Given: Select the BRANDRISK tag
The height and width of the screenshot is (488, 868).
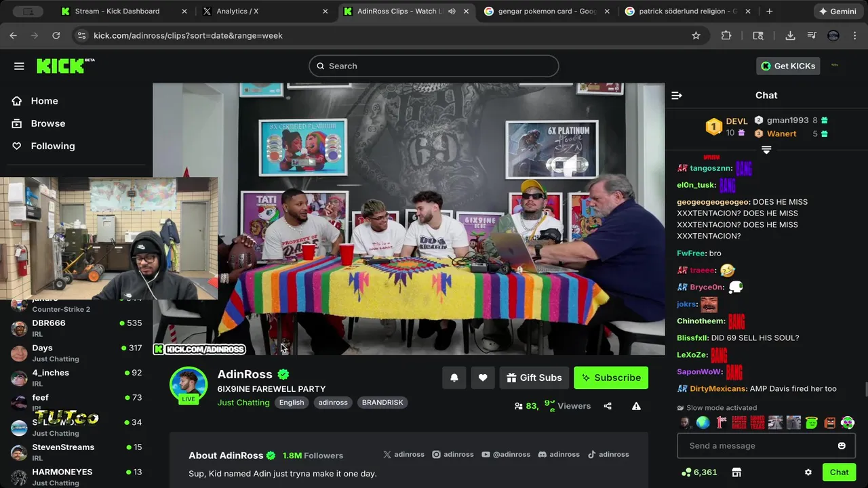Looking at the screenshot, I should [x=382, y=403].
